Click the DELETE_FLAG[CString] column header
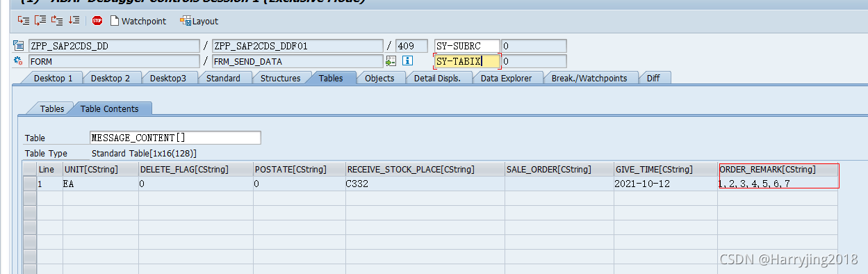 point(195,169)
